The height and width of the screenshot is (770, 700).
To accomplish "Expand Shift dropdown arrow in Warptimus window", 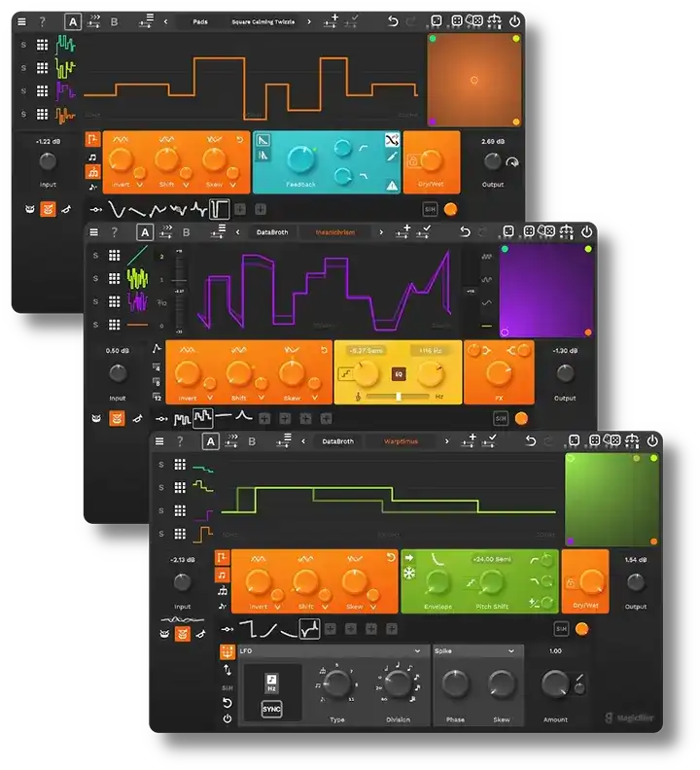I will (325, 607).
